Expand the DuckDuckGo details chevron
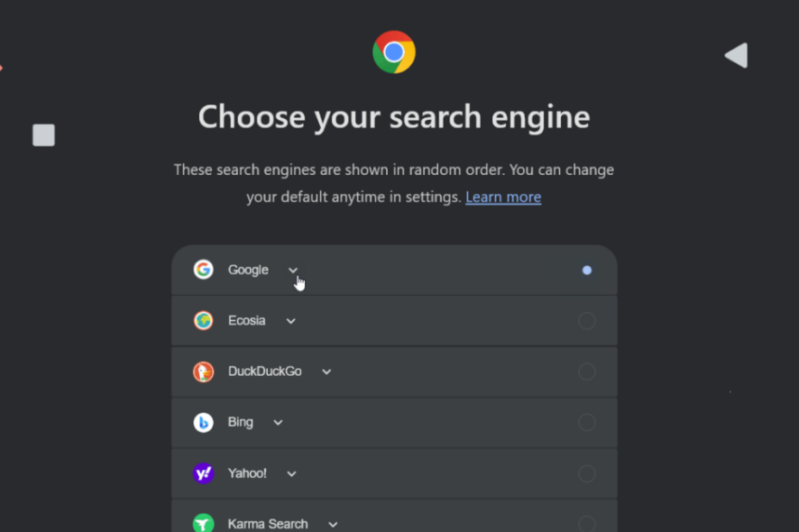The width and height of the screenshot is (799, 532). 326,372
